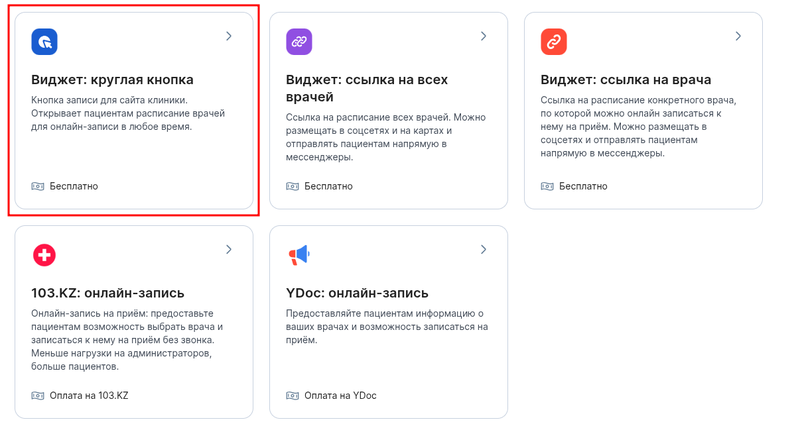Image resolution: width=800 pixels, height=432 pixels.
Task: Click the YDoc megaphone icon
Action: pyautogui.click(x=299, y=255)
